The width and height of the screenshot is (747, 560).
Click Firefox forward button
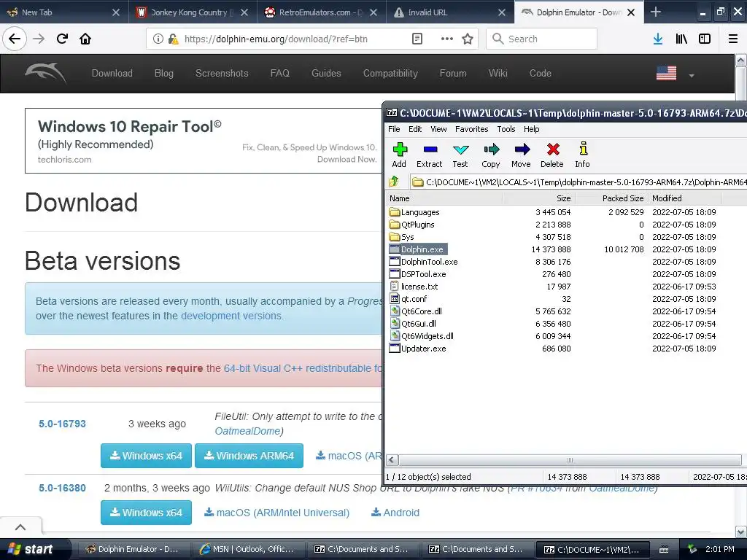39,39
